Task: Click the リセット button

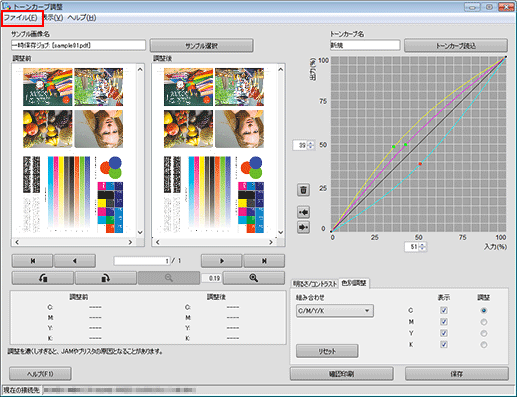Action: point(327,351)
